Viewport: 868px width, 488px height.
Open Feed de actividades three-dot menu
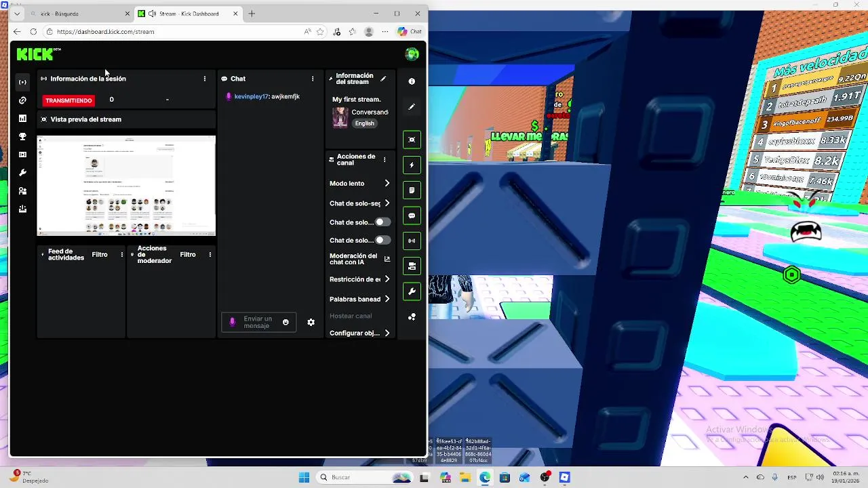point(122,255)
